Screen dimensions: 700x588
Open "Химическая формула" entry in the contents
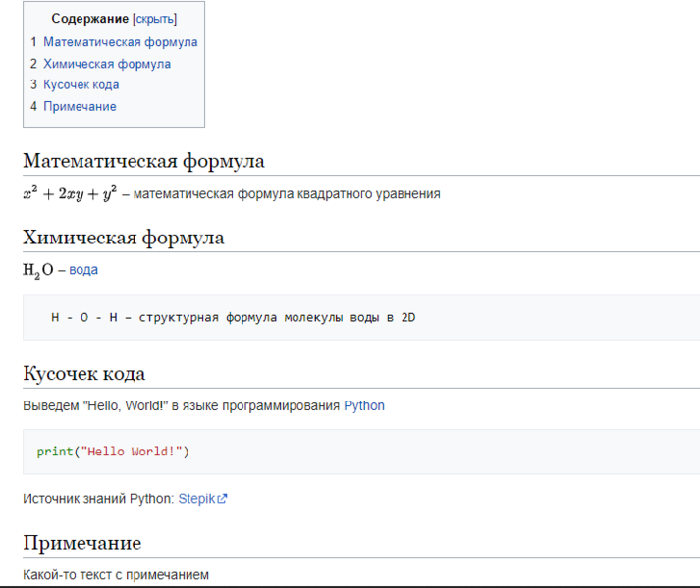[x=106, y=64]
